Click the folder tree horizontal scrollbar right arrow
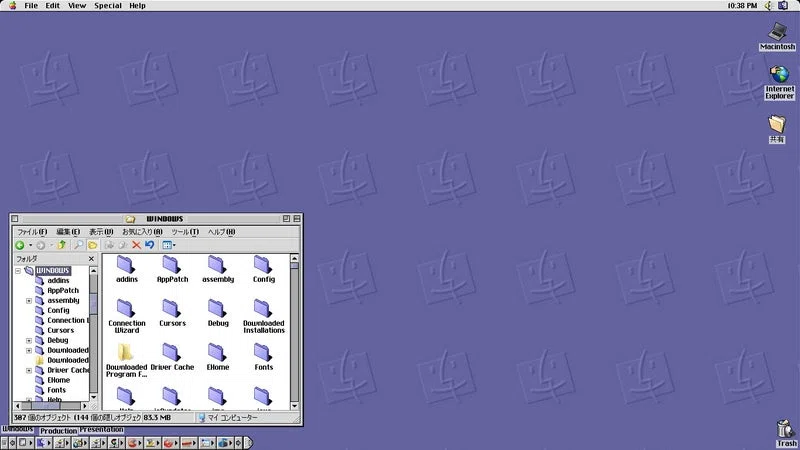The width and height of the screenshot is (800, 450). coord(85,406)
